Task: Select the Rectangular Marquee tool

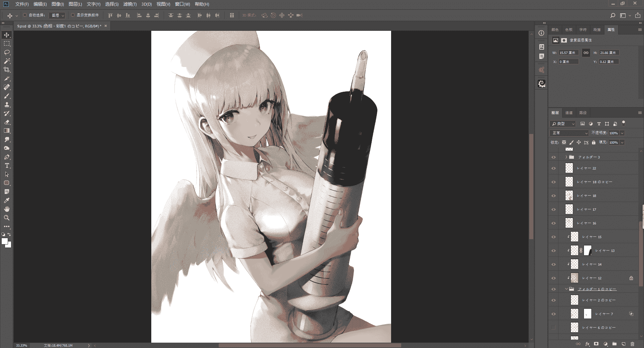Action: pyautogui.click(x=7, y=44)
